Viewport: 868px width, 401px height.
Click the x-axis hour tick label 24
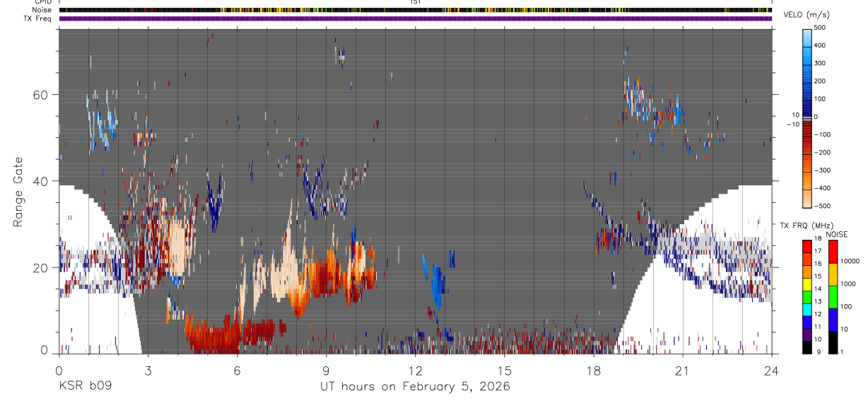tap(771, 370)
